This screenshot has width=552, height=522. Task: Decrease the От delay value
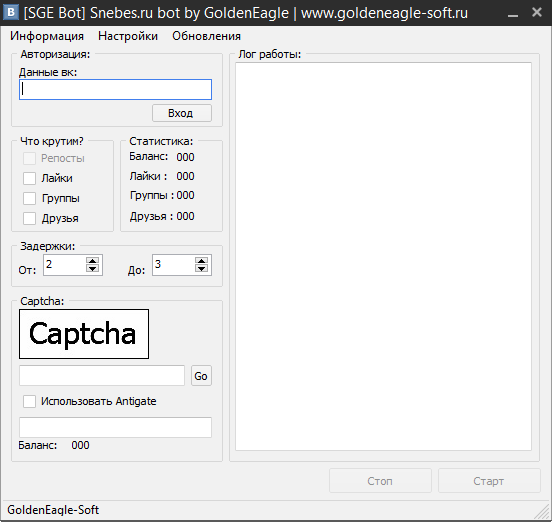pyautogui.click(x=93, y=269)
